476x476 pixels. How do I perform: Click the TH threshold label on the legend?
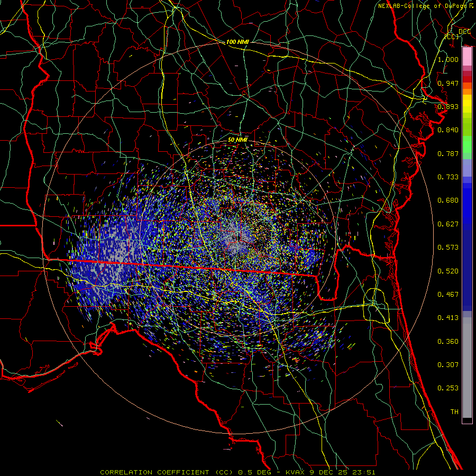[454, 412]
